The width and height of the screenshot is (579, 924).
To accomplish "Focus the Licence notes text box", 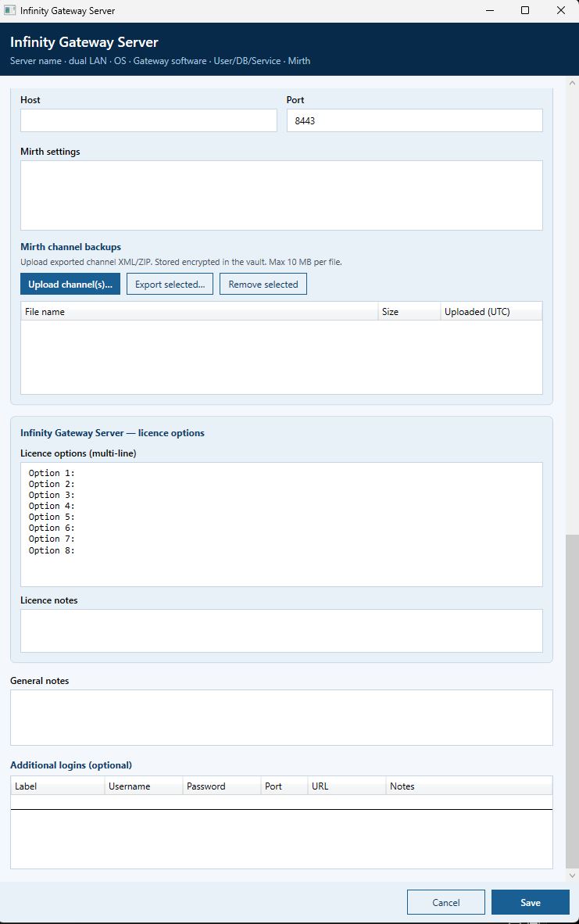I will coord(281,631).
